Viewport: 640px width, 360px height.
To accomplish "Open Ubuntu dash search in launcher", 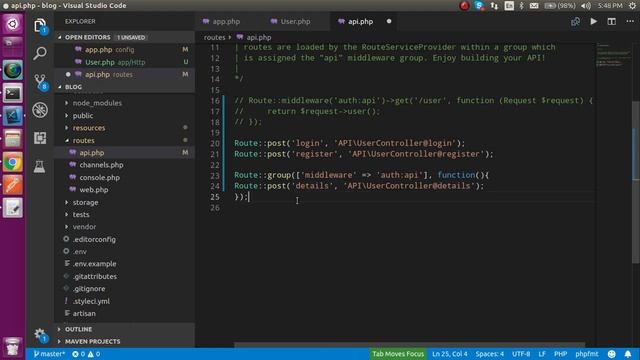I will 13,24.
